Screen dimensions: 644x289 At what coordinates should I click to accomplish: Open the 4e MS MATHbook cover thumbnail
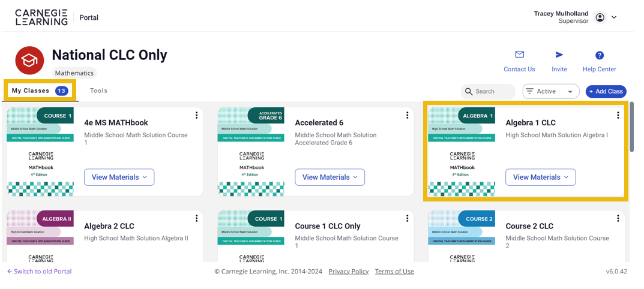click(x=40, y=152)
